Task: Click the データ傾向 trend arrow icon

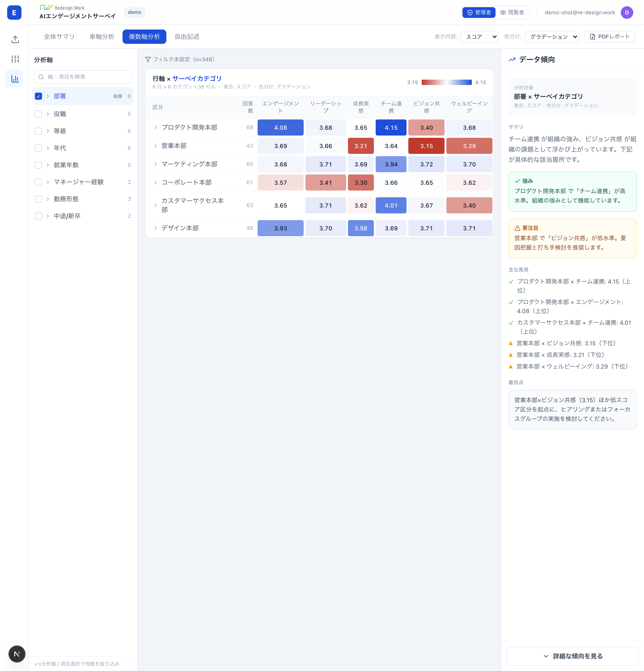Action: click(x=512, y=59)
